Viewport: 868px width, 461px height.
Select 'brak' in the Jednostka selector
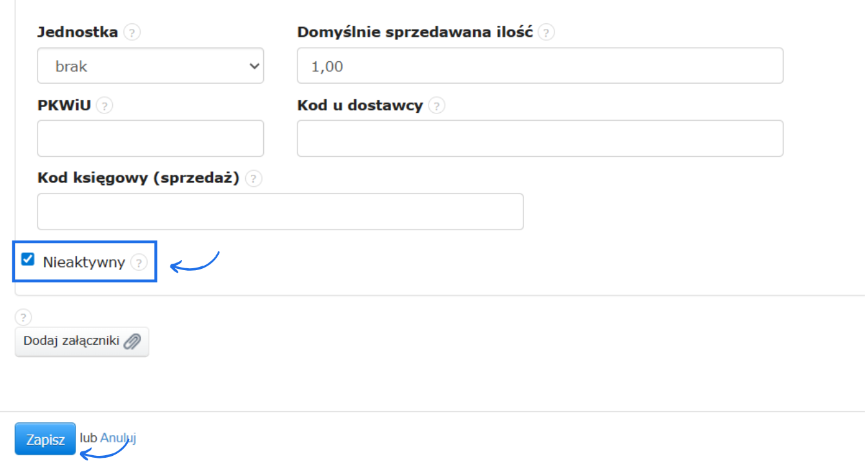pos(150,65)
